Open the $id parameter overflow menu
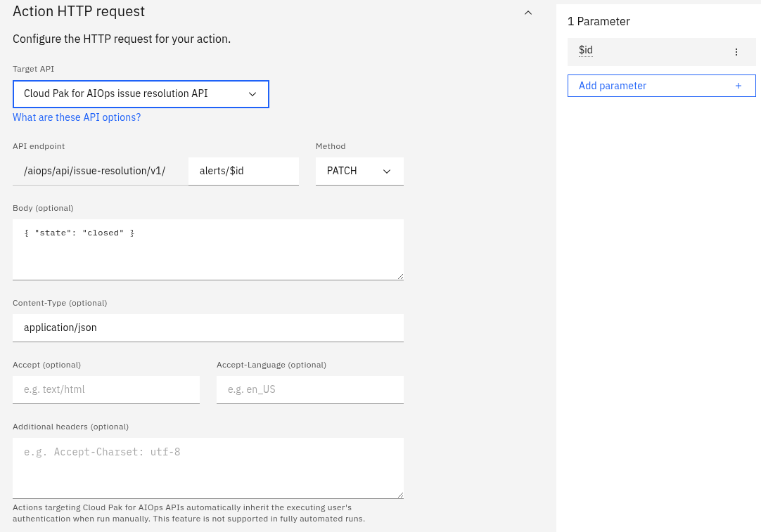Screen dimensions: 761x532 (736, 52)
